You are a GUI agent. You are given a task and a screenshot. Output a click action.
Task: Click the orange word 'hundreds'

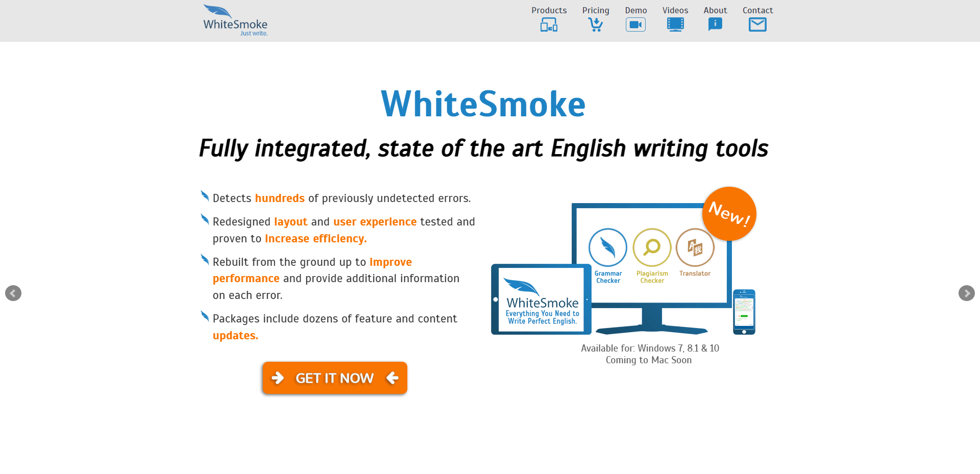pyautogui.click(x=280, y=198)
